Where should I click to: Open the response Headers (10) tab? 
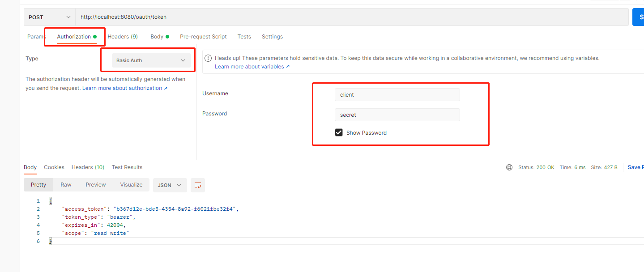tap(88, 167)
